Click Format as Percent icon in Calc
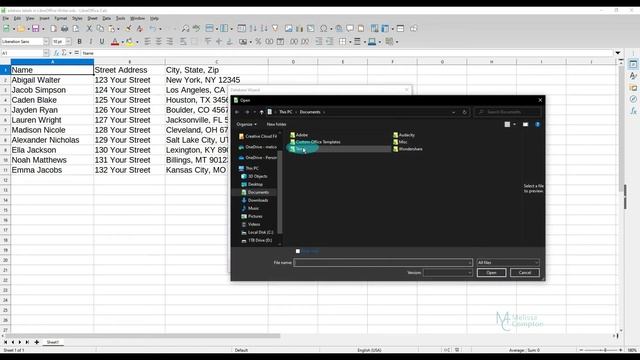This screenshot has width=640, height=360. tap(258, 42)
